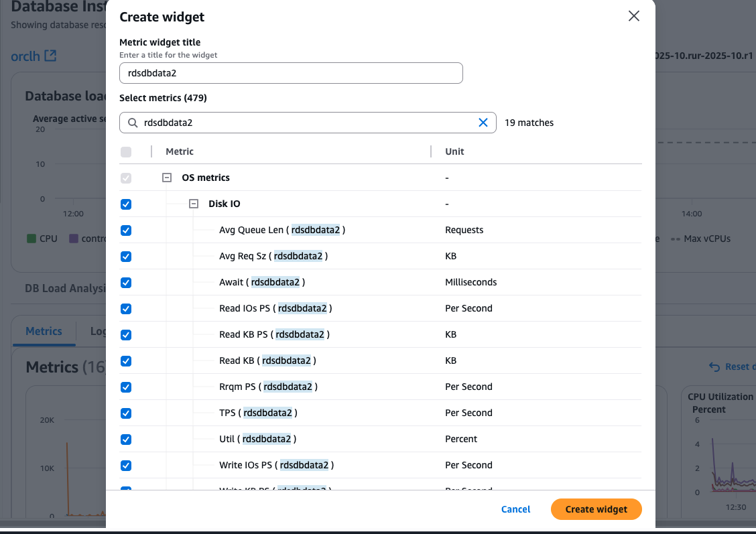Click the Reset icon beside metrics
Viewport: 756px width, 534px height.
[714, 366]
